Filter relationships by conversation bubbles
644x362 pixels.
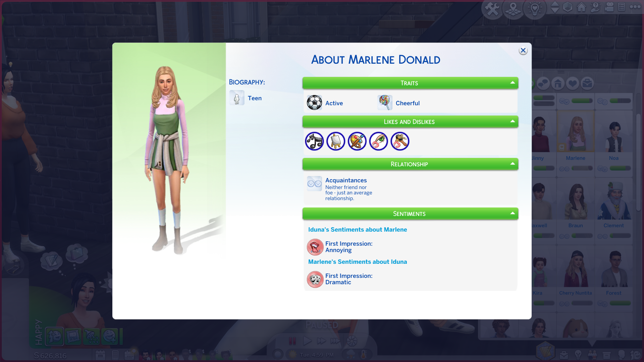click(x=543, y=83)
